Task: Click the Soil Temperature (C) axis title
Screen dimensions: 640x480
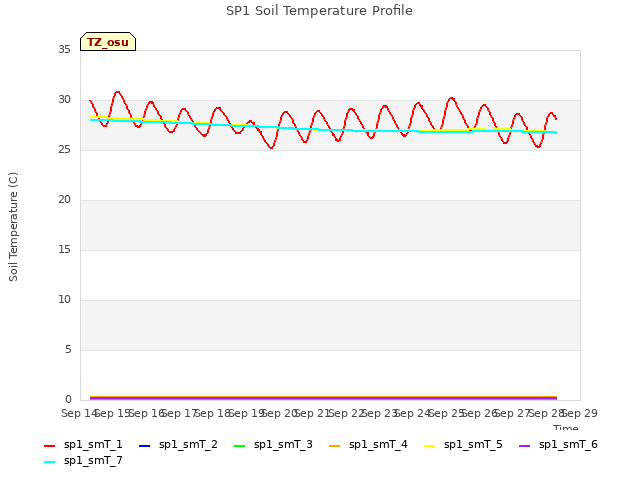Action: pyautogui.click(x=13, y=227)
